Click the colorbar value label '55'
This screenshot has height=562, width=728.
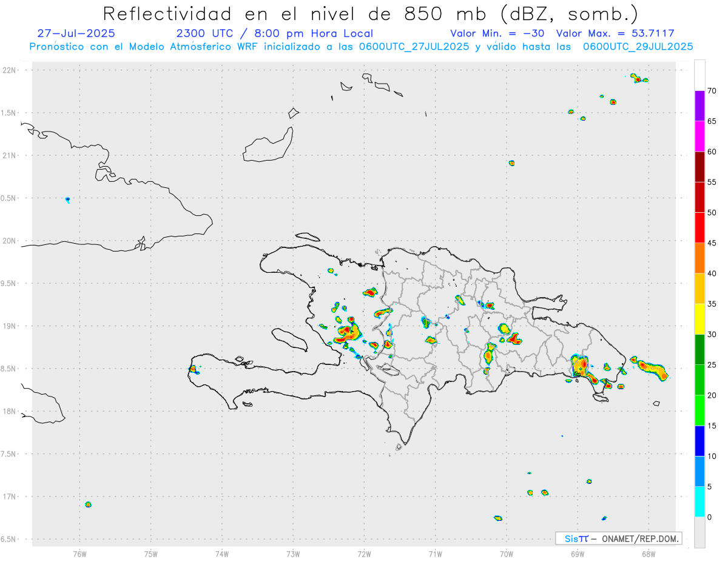pyautogui.click(x=712, y=182)
